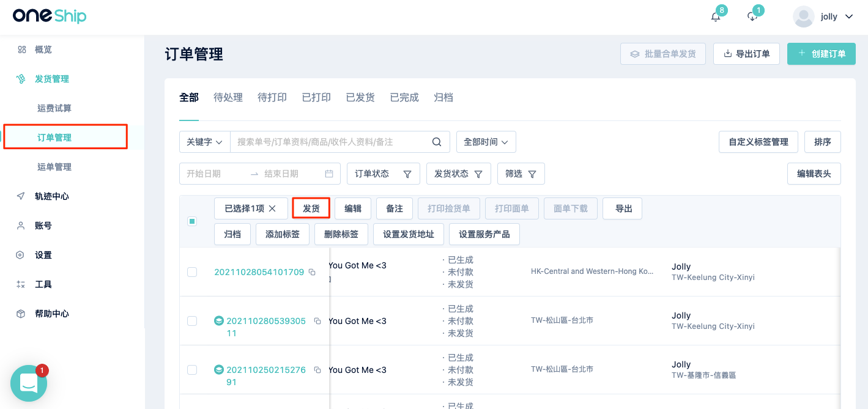The width and height of the screenshot is (868, 409).
Task: Open the notifications bell icon
Action: [716, 17]
